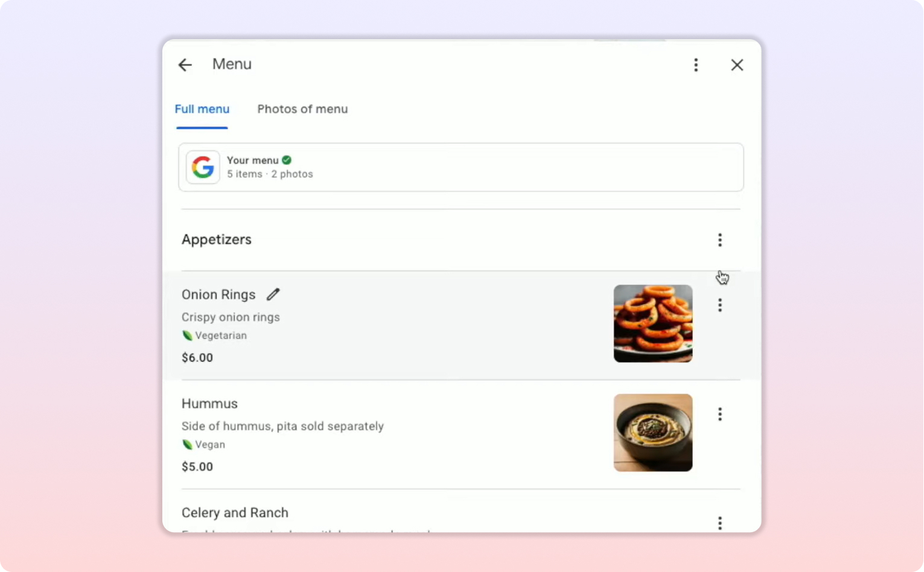Open more options for Celery and Ranch
924x572 pixels.
(x=719, y=523)
